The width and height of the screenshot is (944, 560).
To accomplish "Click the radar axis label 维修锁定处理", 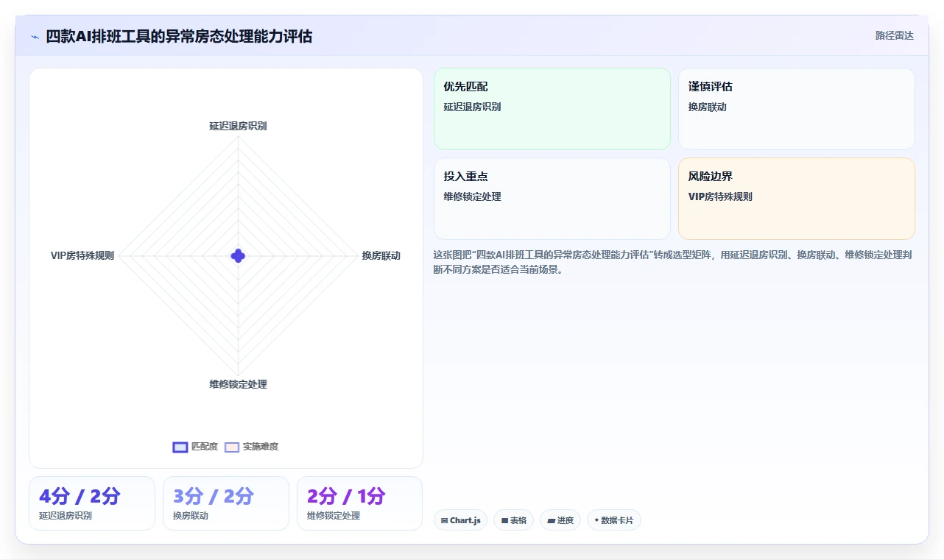I will [x=238, y=384].
